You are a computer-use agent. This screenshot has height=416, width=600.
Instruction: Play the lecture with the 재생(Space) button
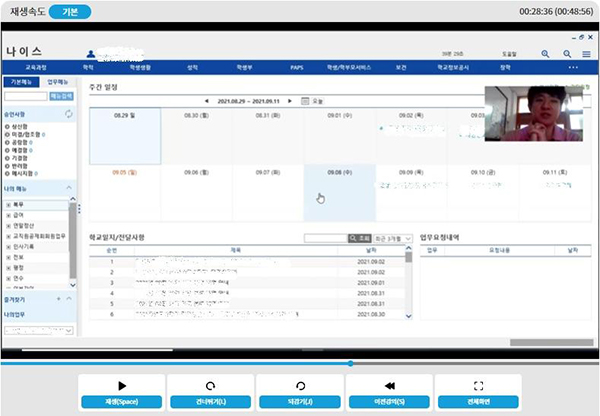click(x=122, y=401)
